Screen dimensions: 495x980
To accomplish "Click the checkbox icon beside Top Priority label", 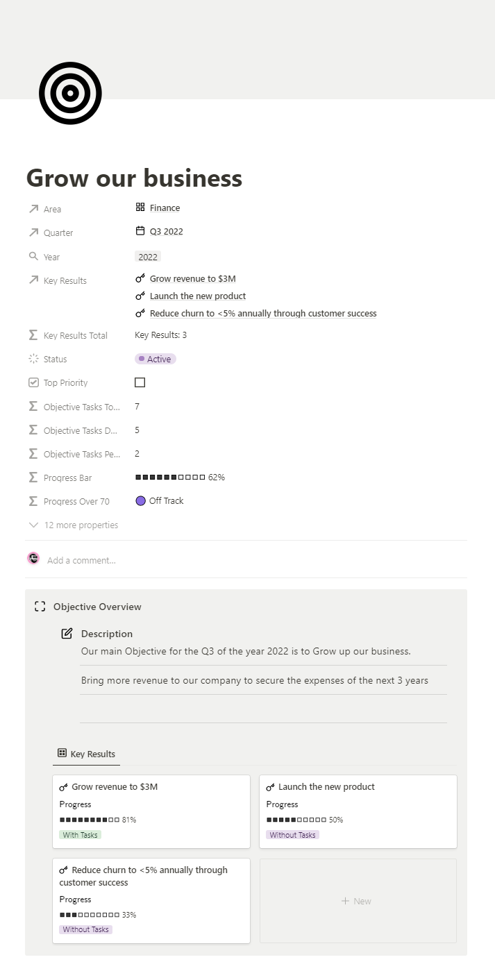I will pyautogui.click(x=33, y=382).
